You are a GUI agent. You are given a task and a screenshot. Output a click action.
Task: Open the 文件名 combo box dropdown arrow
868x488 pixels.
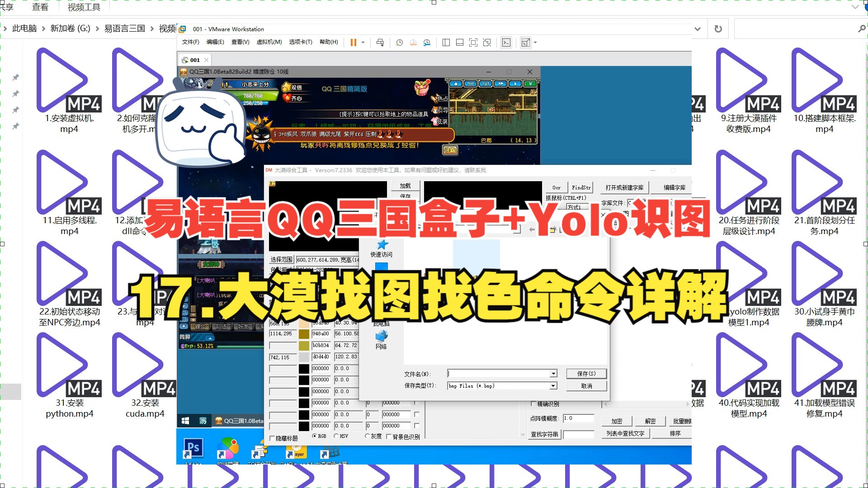(x=553, y=374)
